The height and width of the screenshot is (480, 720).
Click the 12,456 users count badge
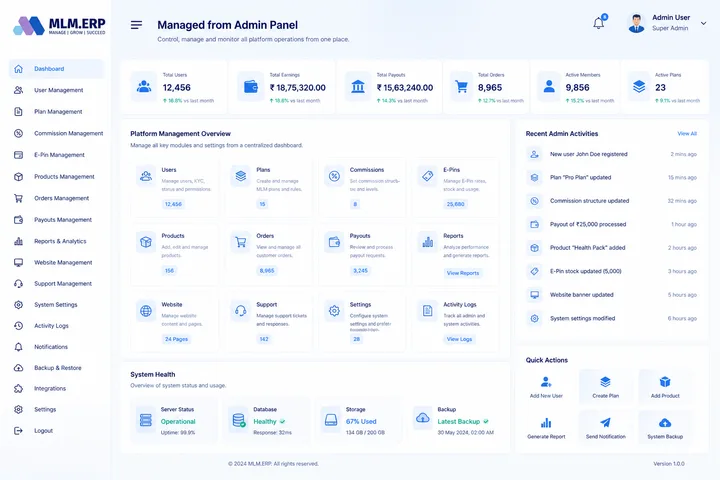[173, 204]
